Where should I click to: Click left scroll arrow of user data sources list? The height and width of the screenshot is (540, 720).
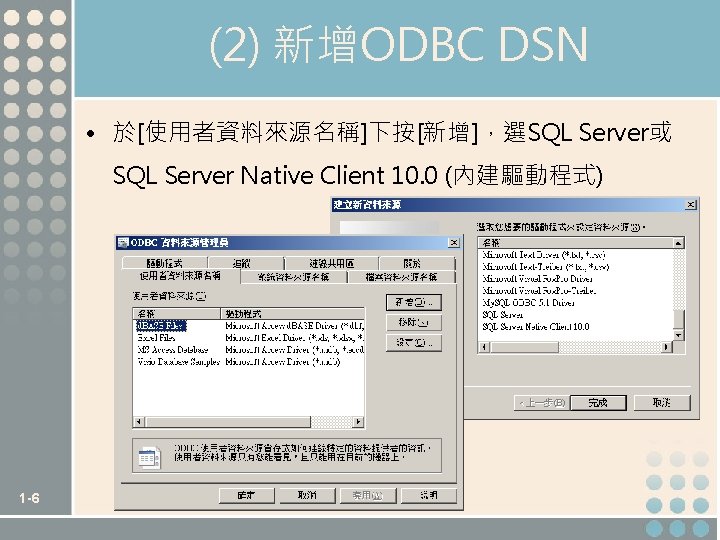pos(139,422)
